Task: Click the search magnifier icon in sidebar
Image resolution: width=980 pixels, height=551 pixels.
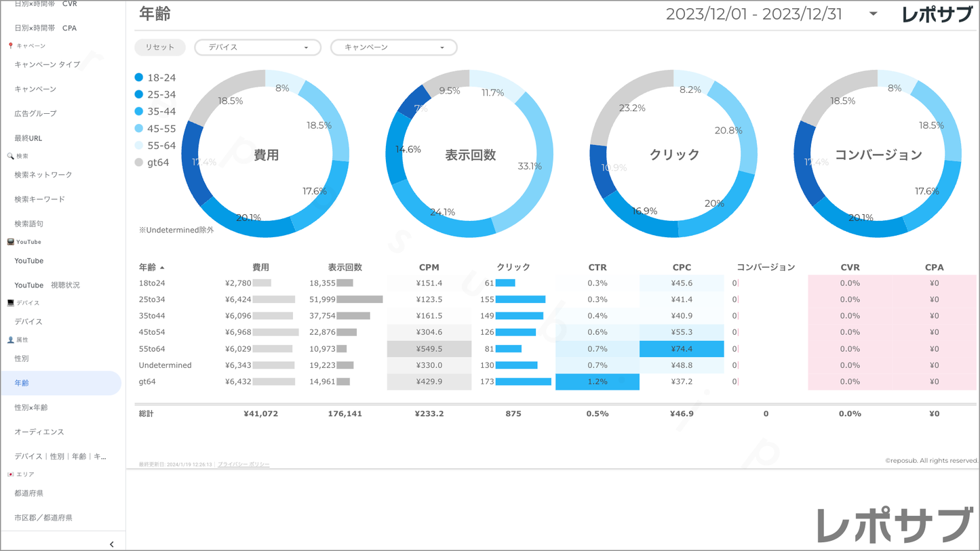Action: point(10,156)
